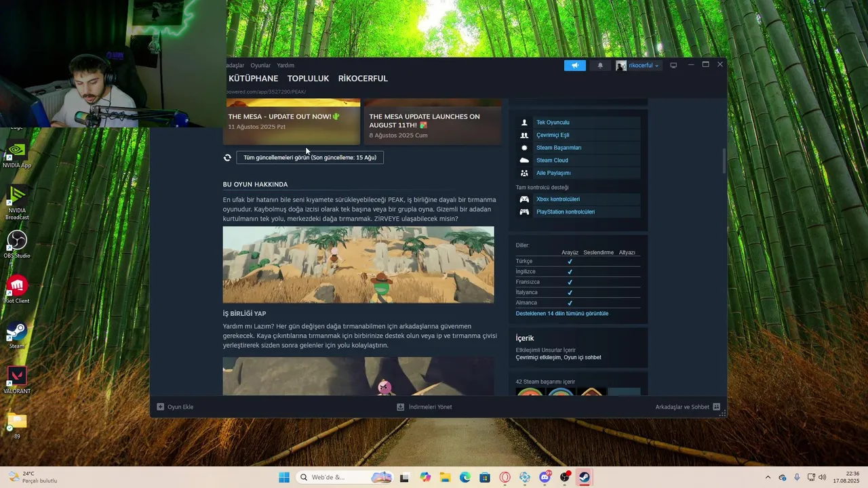
Task: Open Microsoft Store from the taskbar
Action: [485, 477]
